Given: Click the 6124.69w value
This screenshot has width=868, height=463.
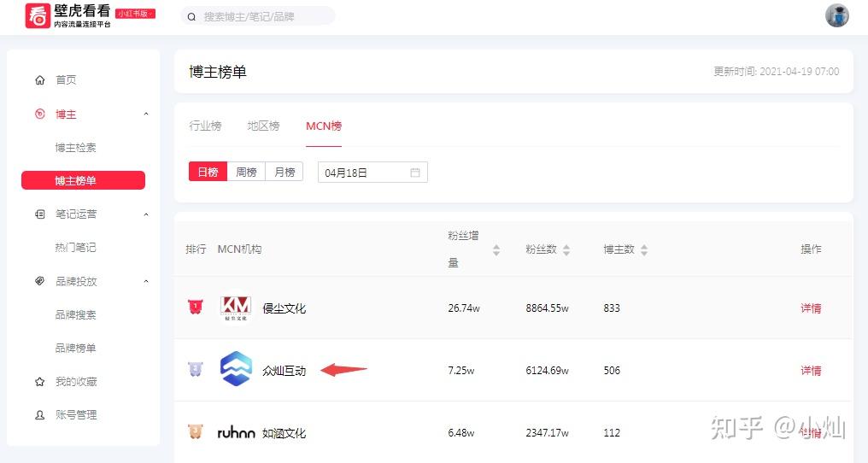Looking at the screenshot, I should point(547,371).
